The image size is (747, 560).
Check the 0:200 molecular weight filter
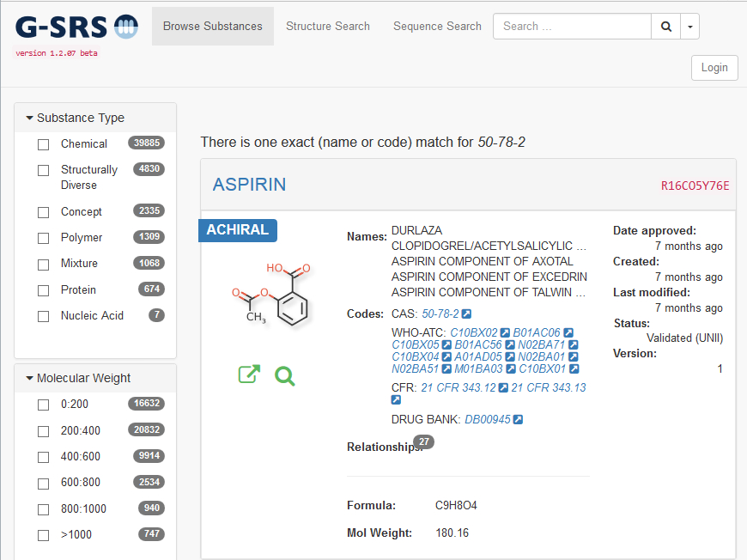point(43,405)
